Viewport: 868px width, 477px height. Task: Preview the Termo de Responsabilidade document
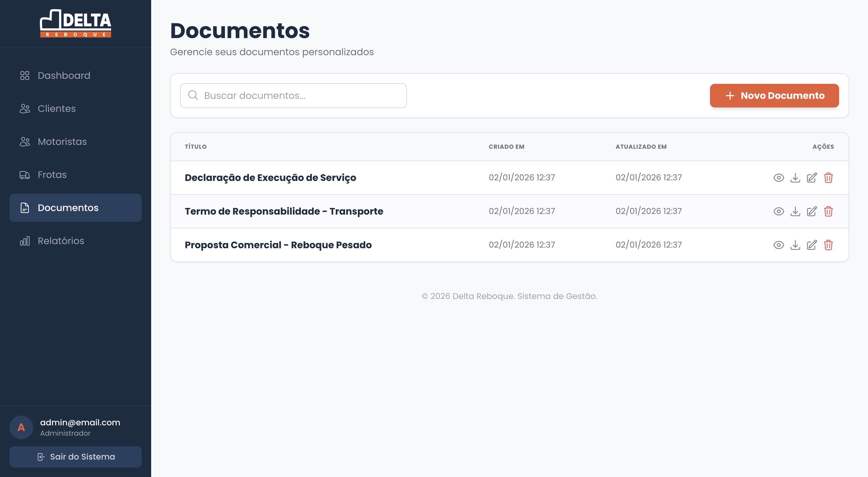click(x=779, y=211)
